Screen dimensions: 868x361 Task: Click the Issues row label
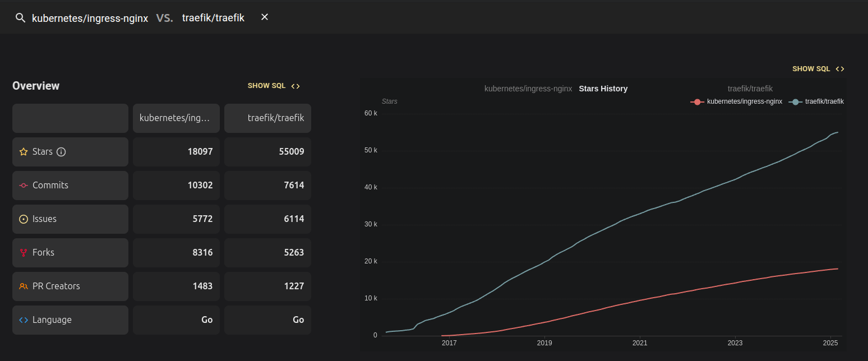(x=44, y=219)
